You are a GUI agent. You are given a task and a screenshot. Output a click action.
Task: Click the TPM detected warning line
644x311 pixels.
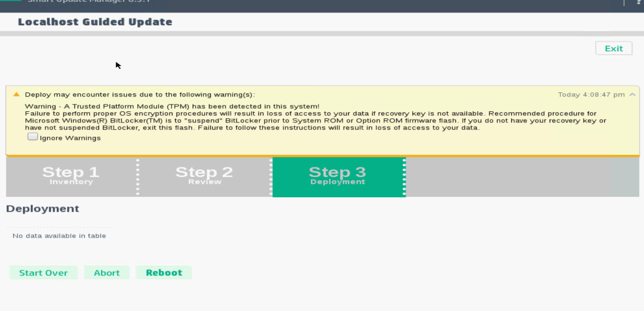coord(172,107)
